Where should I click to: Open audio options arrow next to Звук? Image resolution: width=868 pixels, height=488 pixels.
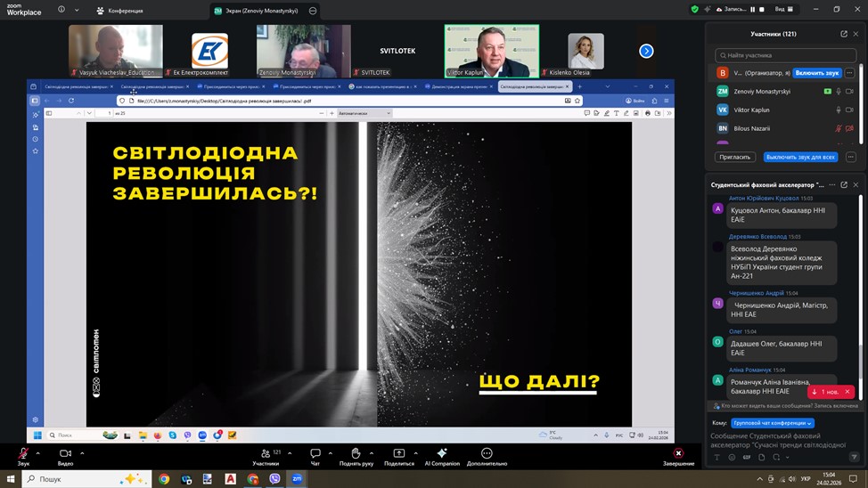click(37, 453)
